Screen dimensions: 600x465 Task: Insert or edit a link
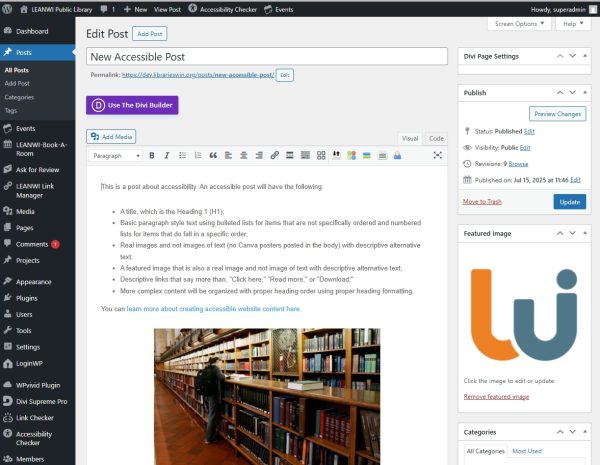coord(274,155)
